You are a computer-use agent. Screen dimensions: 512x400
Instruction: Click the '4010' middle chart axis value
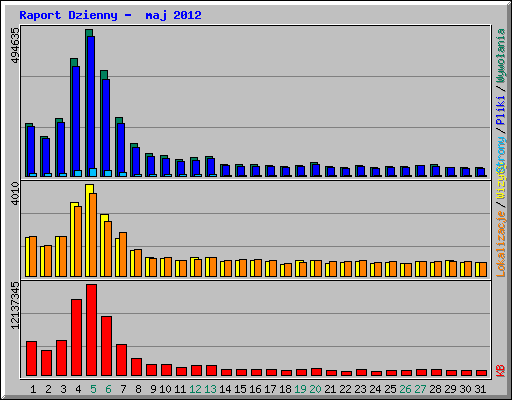point(15,193)
